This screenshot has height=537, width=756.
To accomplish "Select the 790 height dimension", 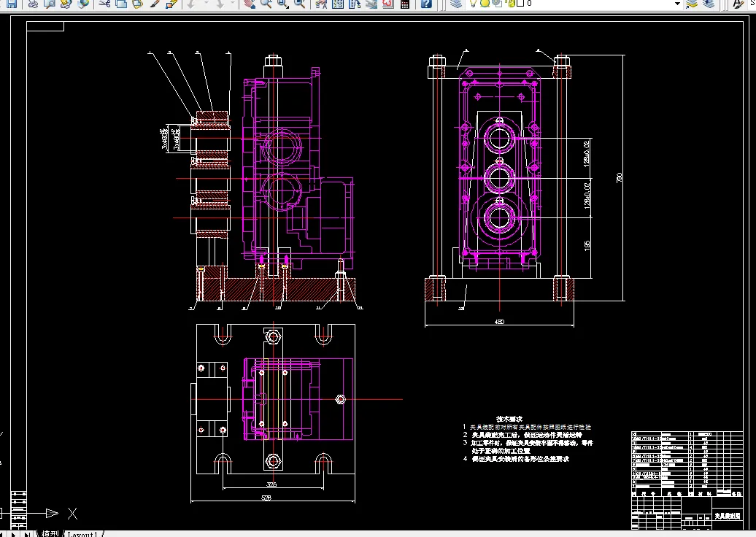I will coord(619,178).
